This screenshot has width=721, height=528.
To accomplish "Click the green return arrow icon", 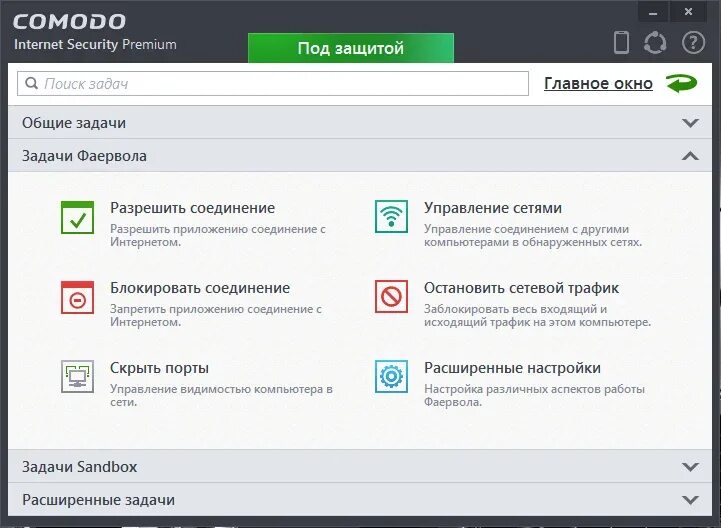I will [682, 83].
